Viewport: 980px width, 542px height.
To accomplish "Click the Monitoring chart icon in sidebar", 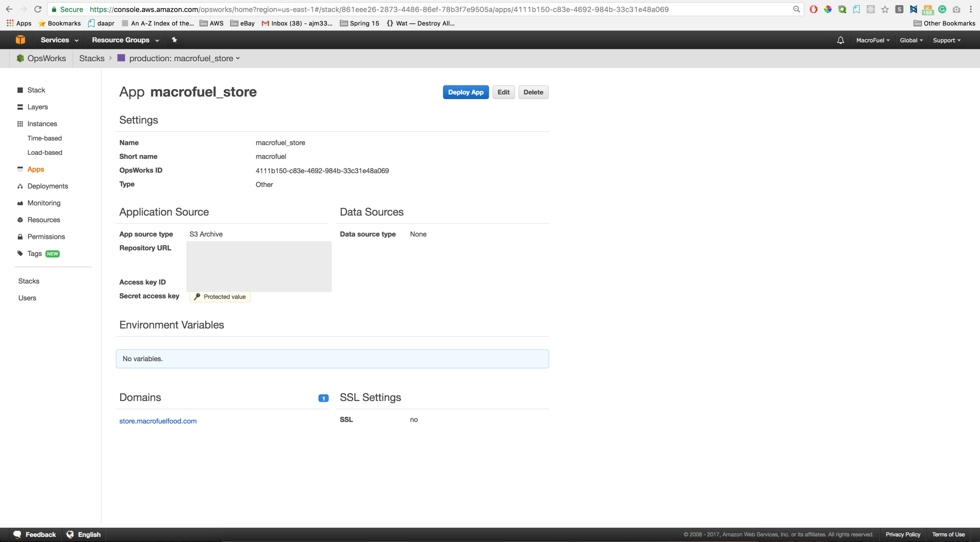I will pos(20,203).
